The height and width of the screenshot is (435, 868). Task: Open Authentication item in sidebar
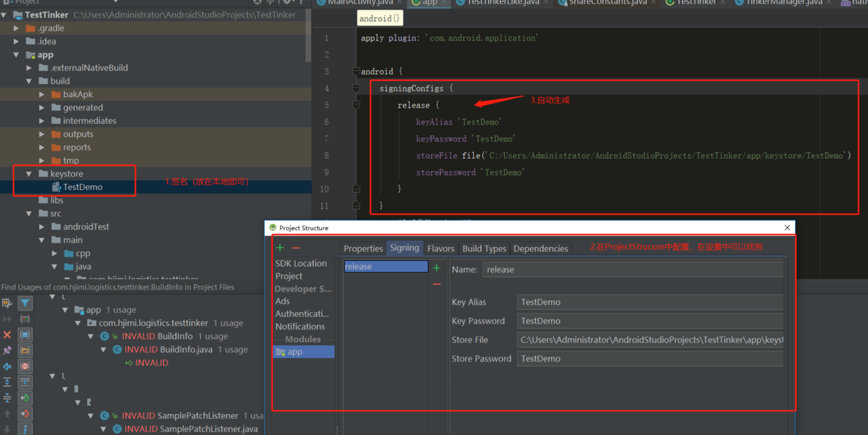[x=302, y=313]
